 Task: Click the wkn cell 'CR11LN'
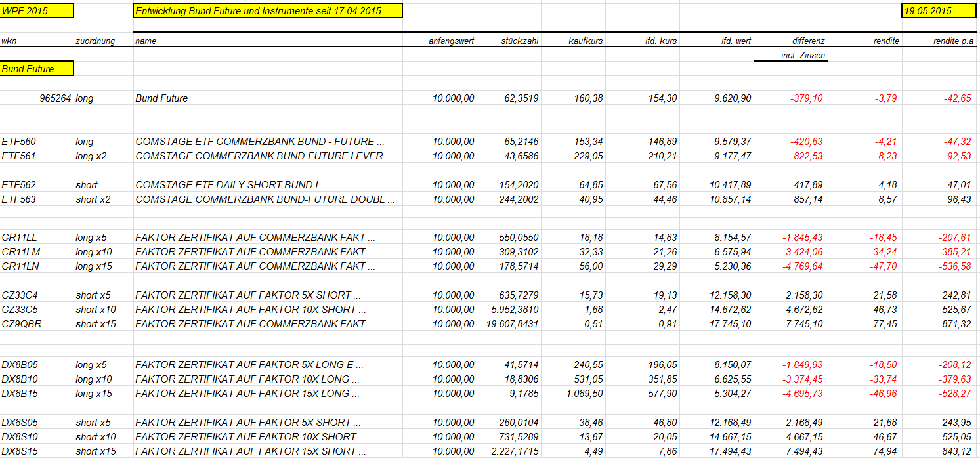click(20, 266)
